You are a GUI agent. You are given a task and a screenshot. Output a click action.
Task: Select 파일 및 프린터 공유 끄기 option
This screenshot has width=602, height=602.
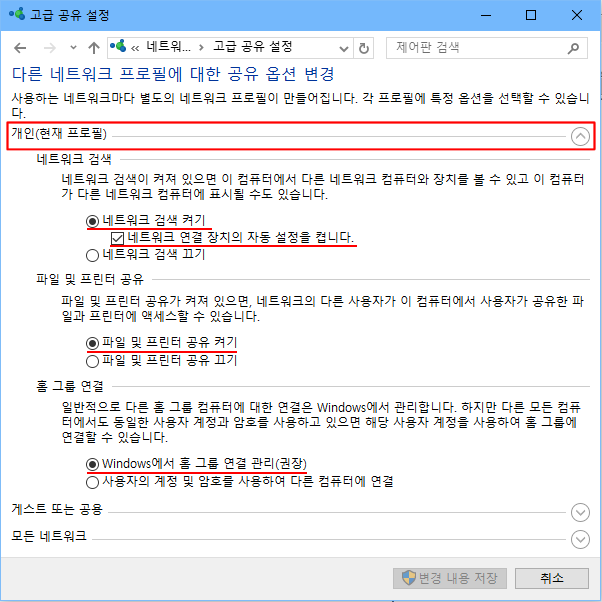93,359
